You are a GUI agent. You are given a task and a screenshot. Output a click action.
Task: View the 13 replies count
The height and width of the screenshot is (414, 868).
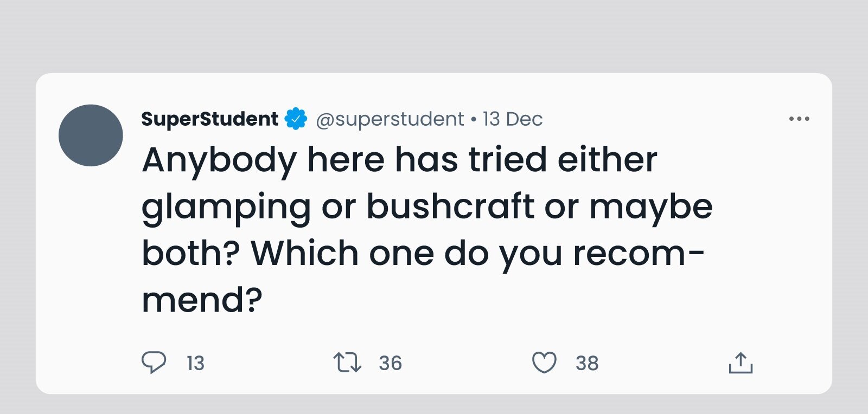tap(195, 363)
